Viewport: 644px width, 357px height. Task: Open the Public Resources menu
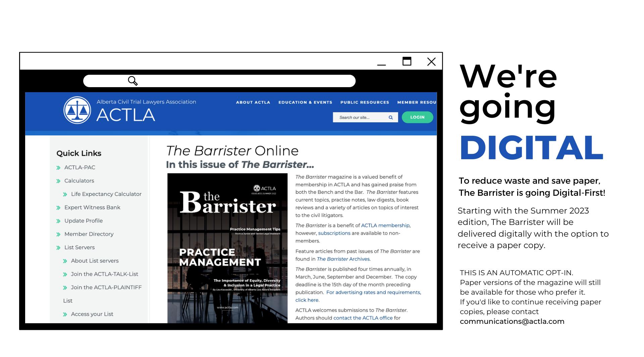coord(365,102)
